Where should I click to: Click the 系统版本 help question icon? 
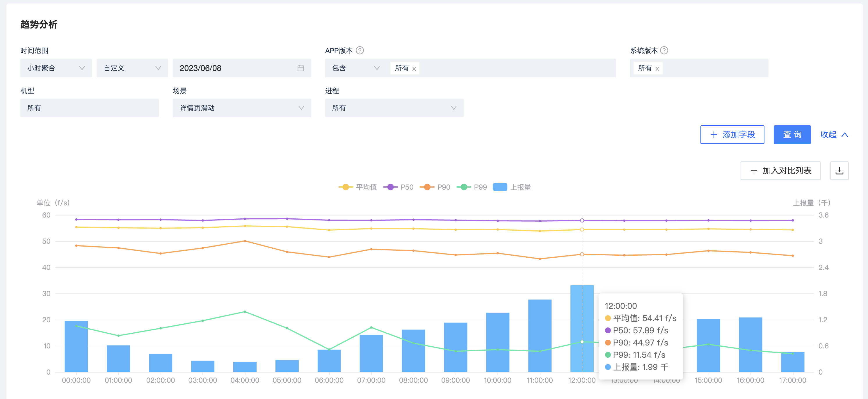664,51
